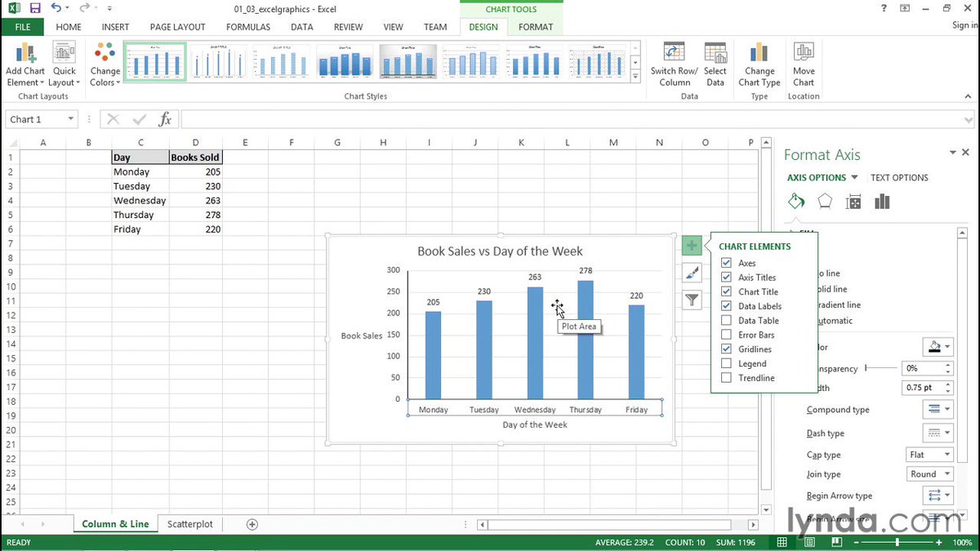
Task: Open the Dash type dropdown
Action: [938, 432]
